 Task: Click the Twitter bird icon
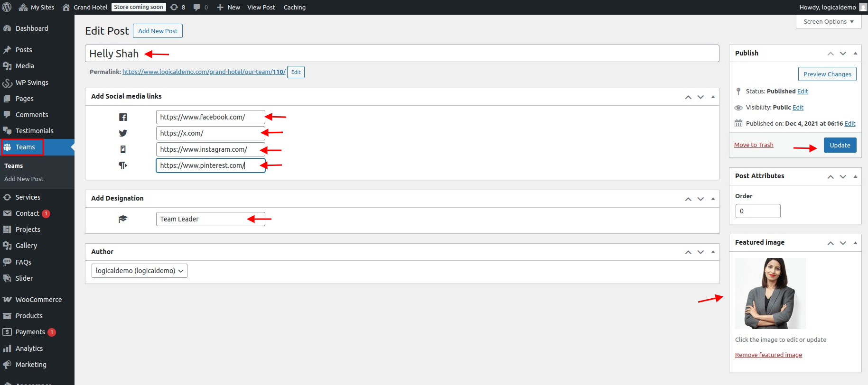click(123, 133)
